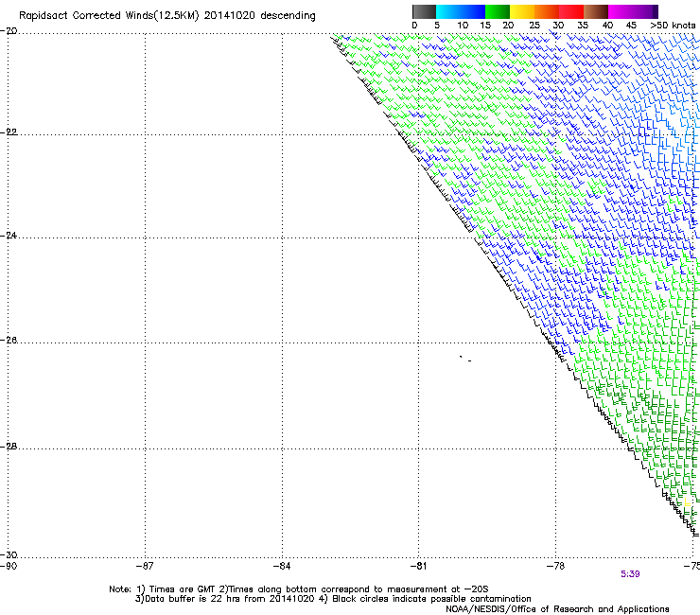Click the NOAA/NESDIS credit text
This screenshot has width=700, height=615.
[x=557, y=609]
